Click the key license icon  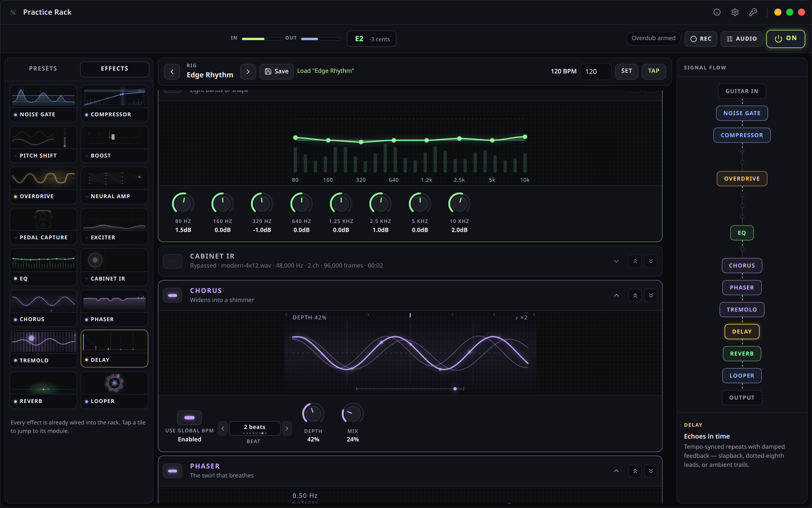coord(753,12)
